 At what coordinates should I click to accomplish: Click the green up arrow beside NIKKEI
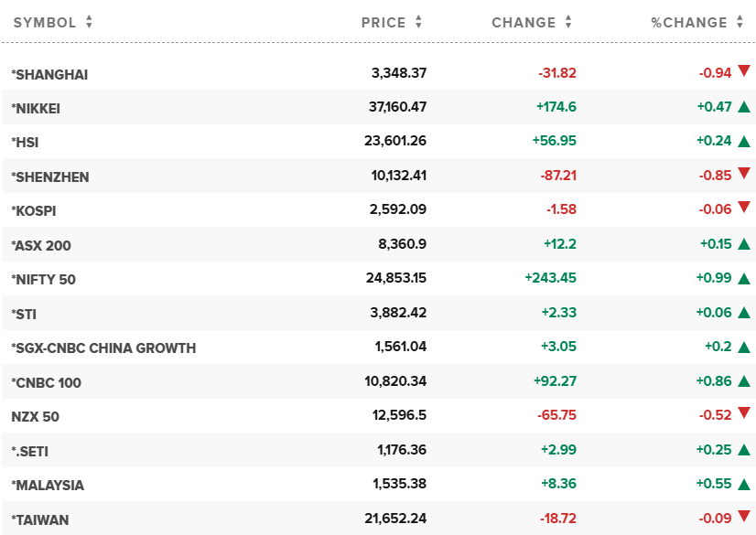pyautogui.click(x=743, y=108)
